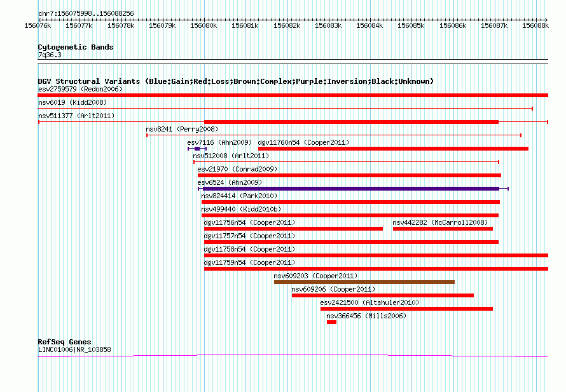The height and width of the screenshot is (392, 566).
Task: Click the nsv609206 red bar
Action: click(x=383, y=295)
